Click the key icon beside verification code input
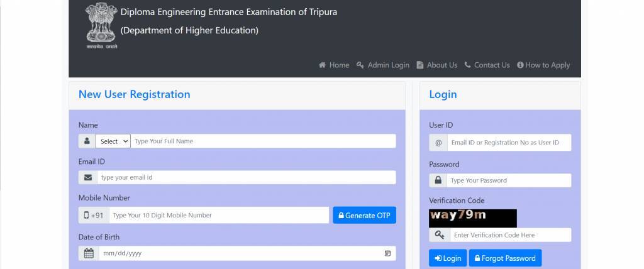644x269 pixels. [439, 235]
